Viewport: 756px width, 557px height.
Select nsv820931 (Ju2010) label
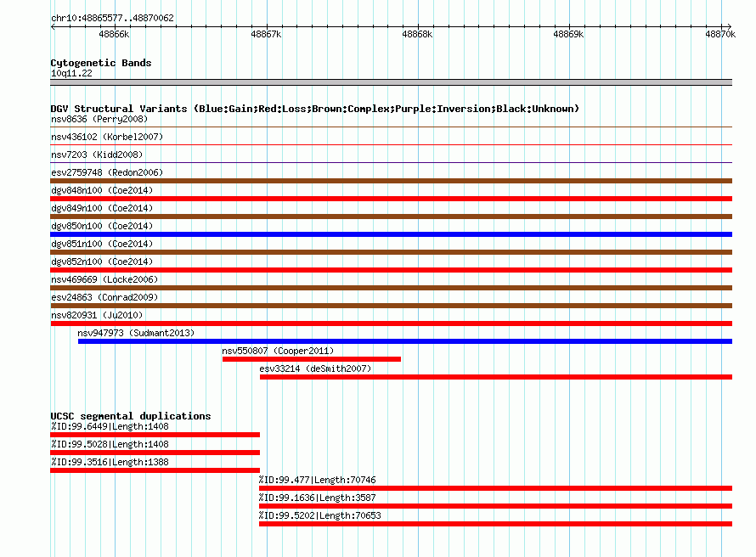pyautogui.click(x=97, y=315)
